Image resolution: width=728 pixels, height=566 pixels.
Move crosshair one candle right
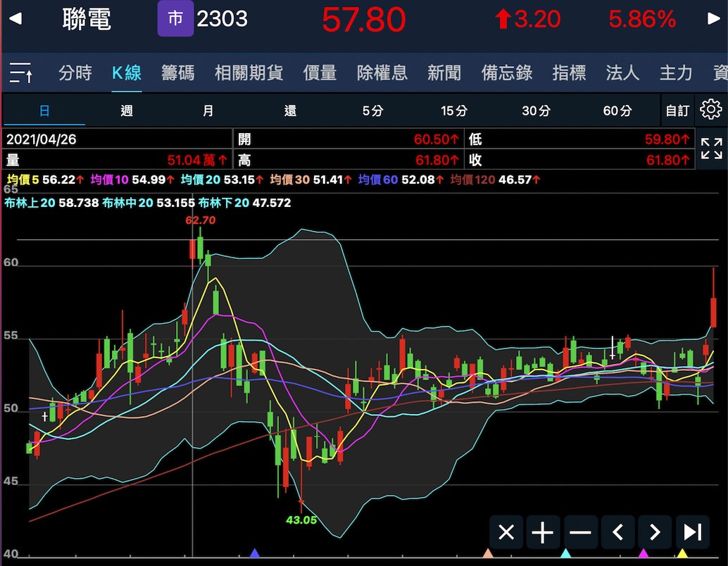click(655, 532)
